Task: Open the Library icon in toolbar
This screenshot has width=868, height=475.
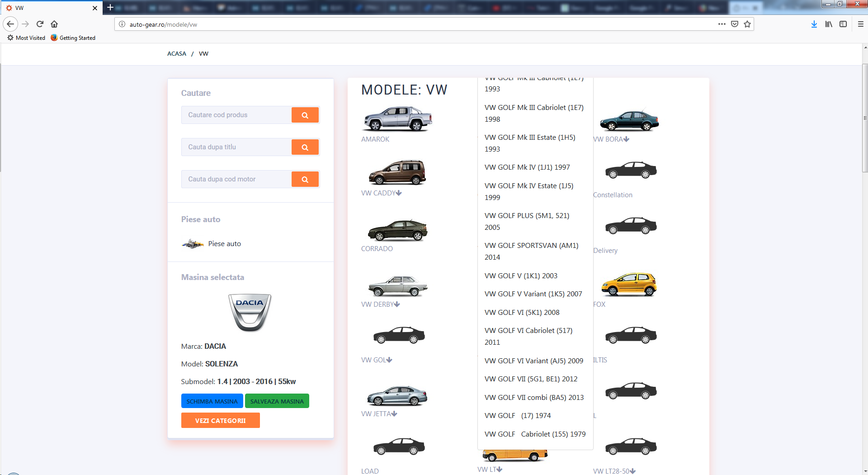Action: [x=829, y=24]
